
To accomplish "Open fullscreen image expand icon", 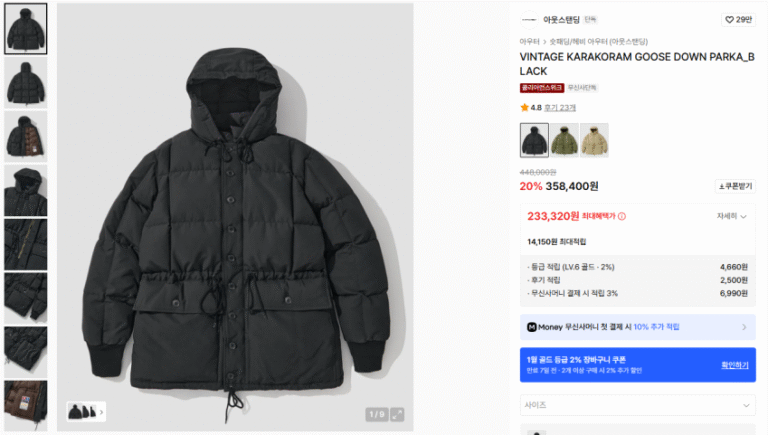I will point(397,414).
